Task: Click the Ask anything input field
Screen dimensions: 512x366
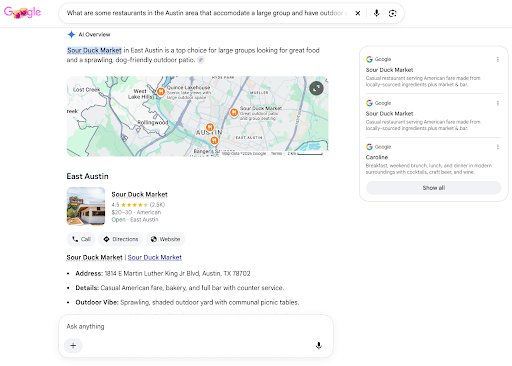Action: point(196,326)
